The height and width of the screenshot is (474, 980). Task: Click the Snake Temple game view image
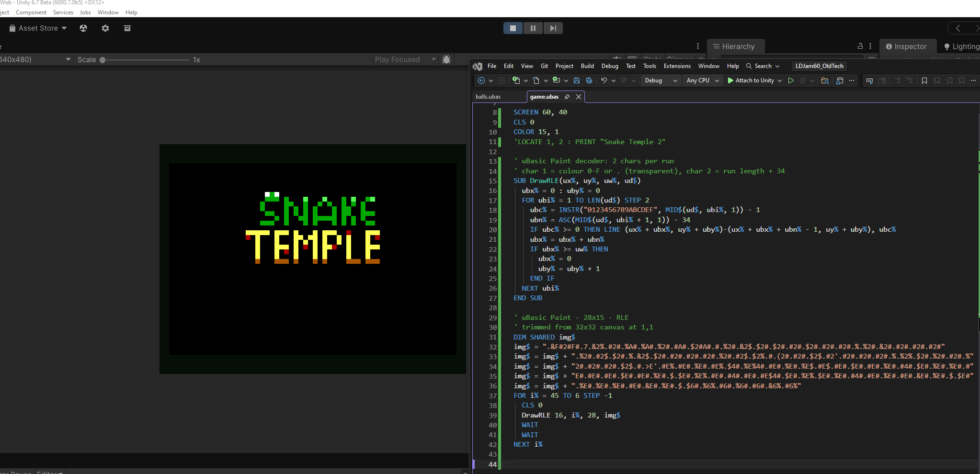(313, 259)
